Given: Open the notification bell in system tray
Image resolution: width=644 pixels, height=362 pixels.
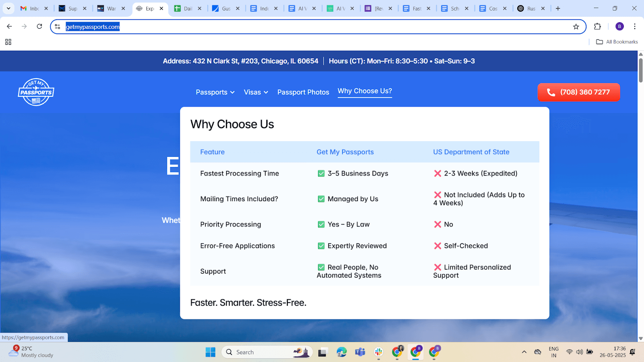Looking at the screenshot, I should pos(633,352).
